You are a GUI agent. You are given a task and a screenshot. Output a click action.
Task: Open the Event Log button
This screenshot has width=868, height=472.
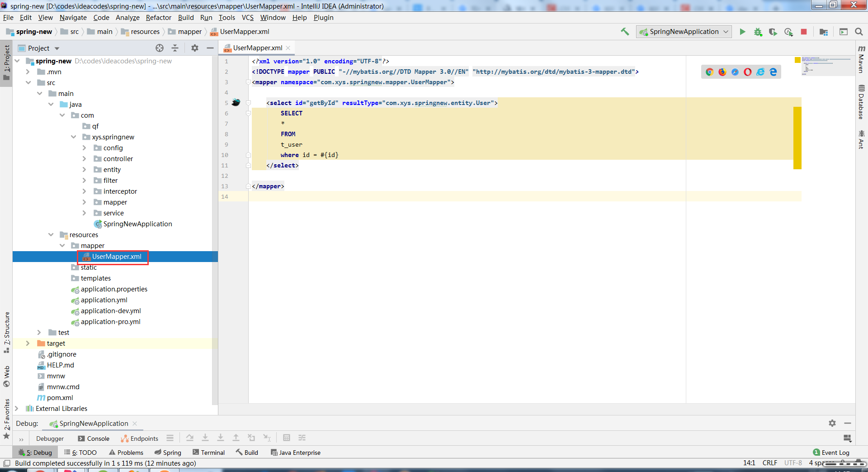[831, 453]
